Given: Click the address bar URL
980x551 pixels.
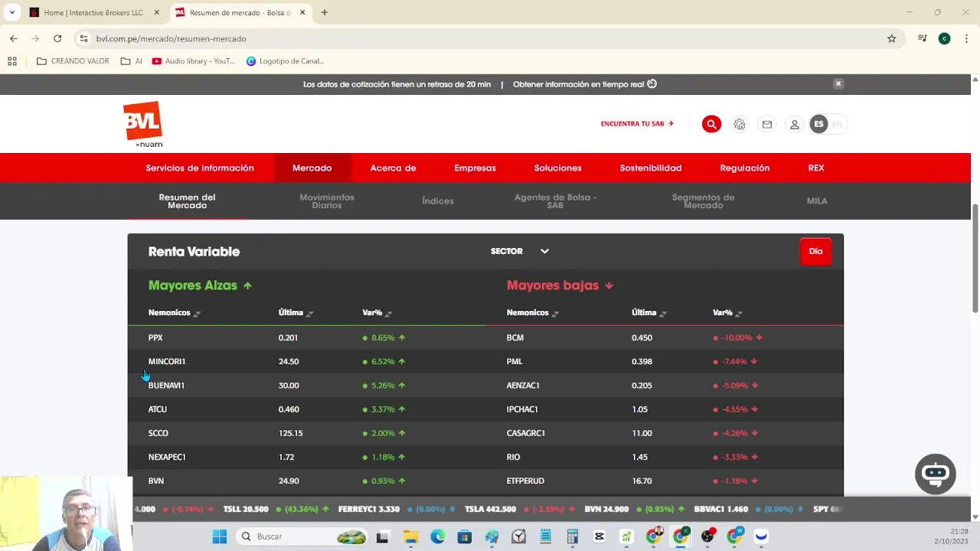Looking at the screenshot, I should click(171, 38).
